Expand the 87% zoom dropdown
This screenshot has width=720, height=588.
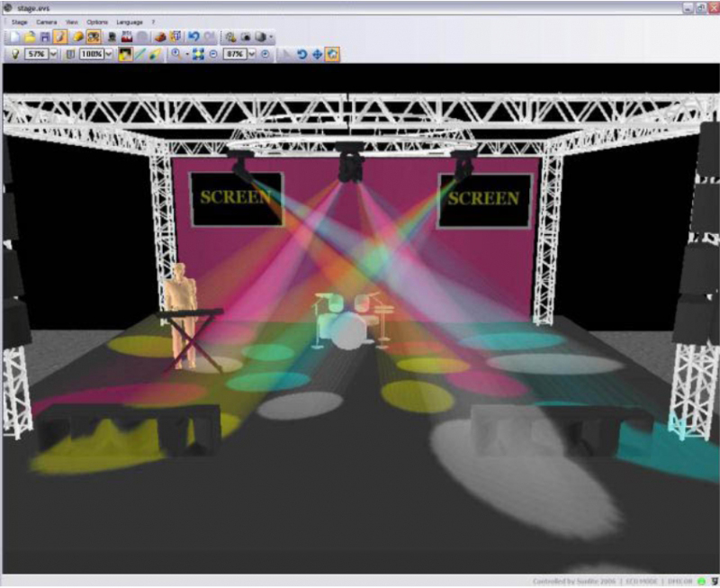[x=252, y=54]
